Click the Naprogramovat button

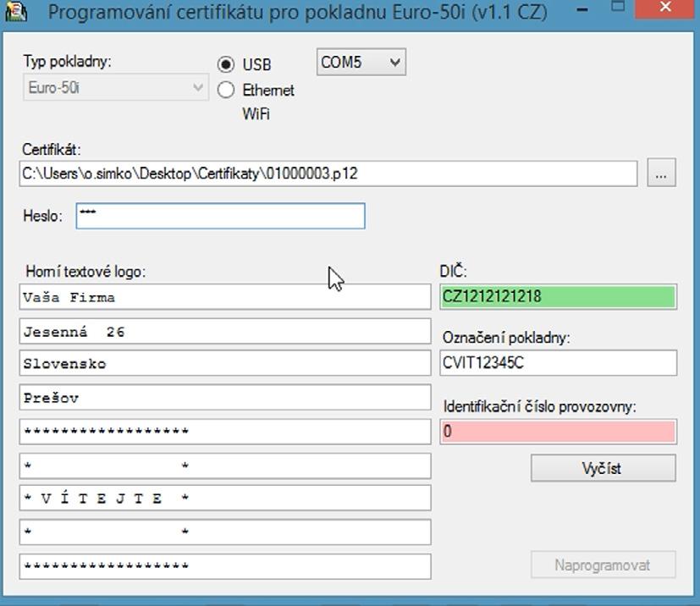click(604, 565)
